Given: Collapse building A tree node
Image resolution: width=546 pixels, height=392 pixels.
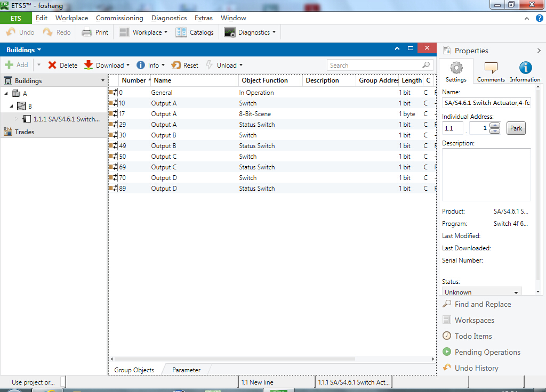Looking at the screenshot, I should 6,94.
